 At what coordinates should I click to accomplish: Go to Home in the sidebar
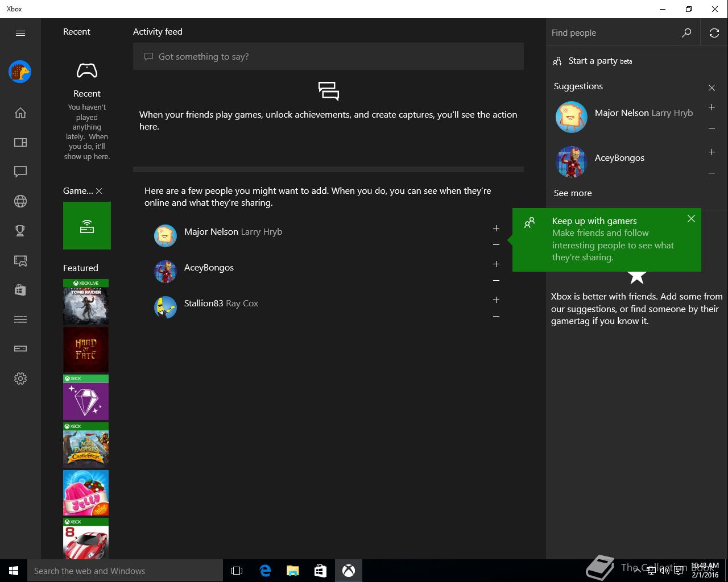click(20, 113)
